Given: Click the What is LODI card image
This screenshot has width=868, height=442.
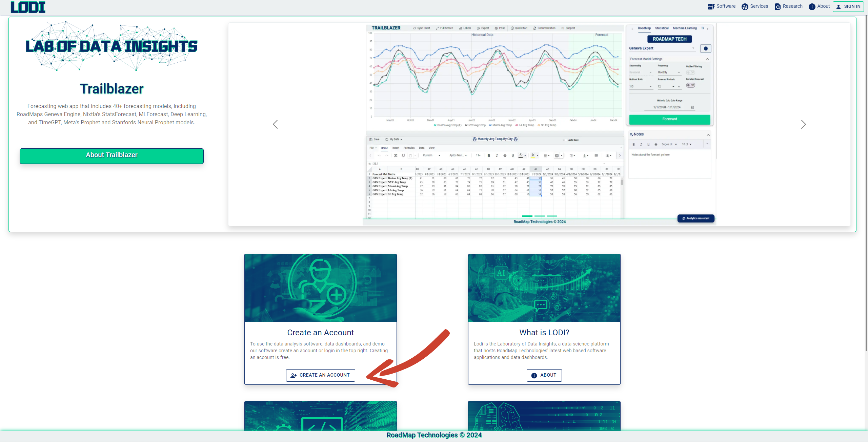Looking at the screenshot, I should (x=544, y=288).
